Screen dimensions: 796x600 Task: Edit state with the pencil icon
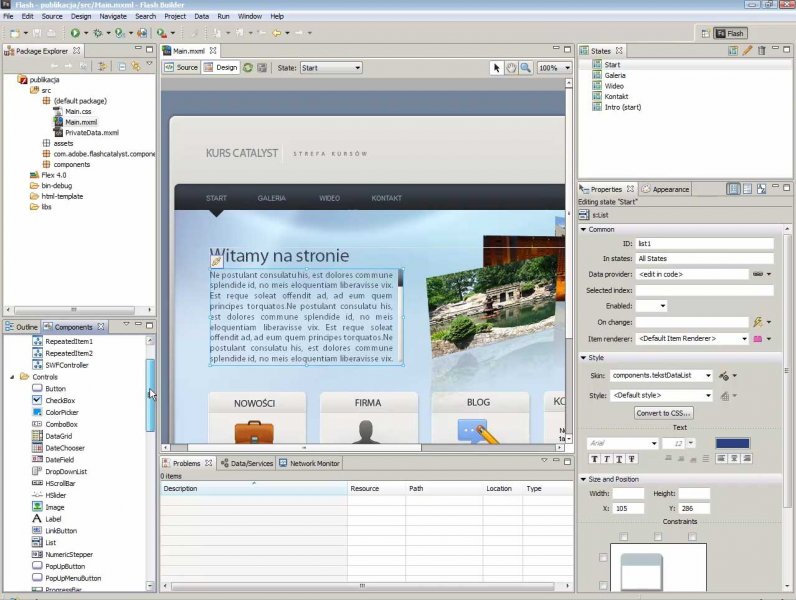click(747, 50)
